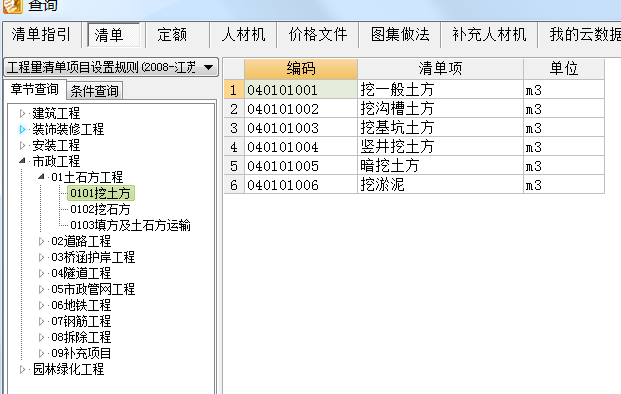
Task: Click the 暗挖土方 list item
Action: coord(440,166)
